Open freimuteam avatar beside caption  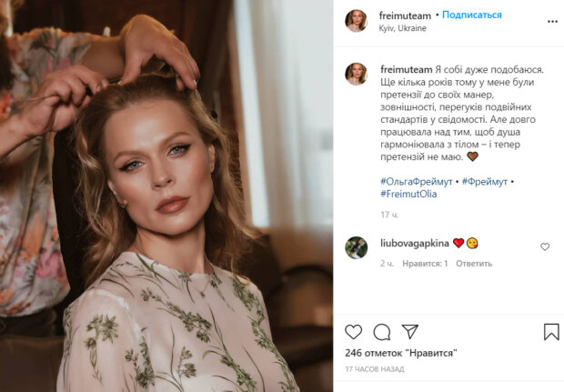coord(356,74)
